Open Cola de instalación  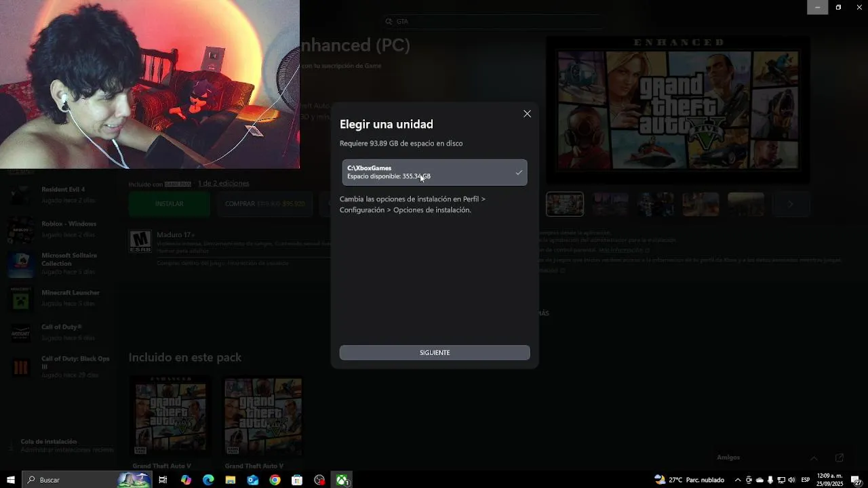coord(61,445)
